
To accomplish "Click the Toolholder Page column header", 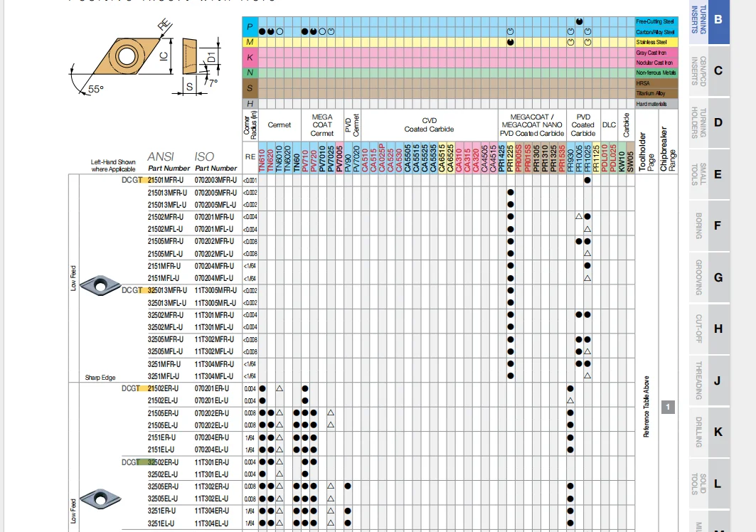I will (646, 151).
